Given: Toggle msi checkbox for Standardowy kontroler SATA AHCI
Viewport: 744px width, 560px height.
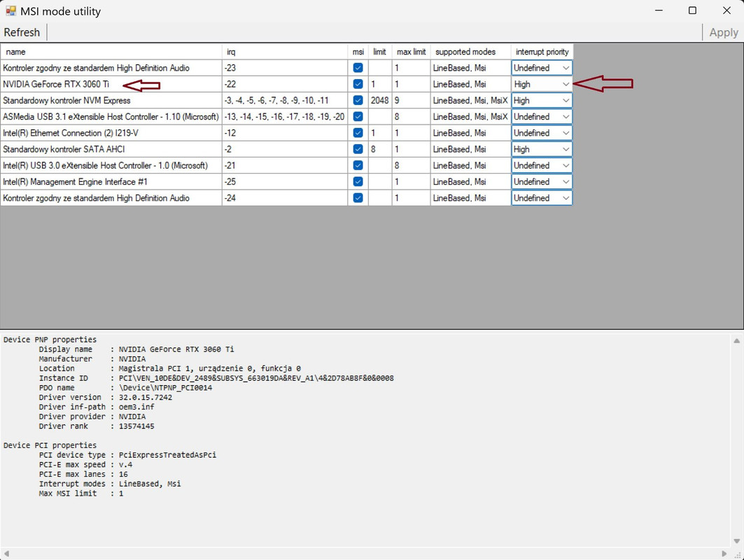Looking at the screenshot, I should [x=358, y=149].
